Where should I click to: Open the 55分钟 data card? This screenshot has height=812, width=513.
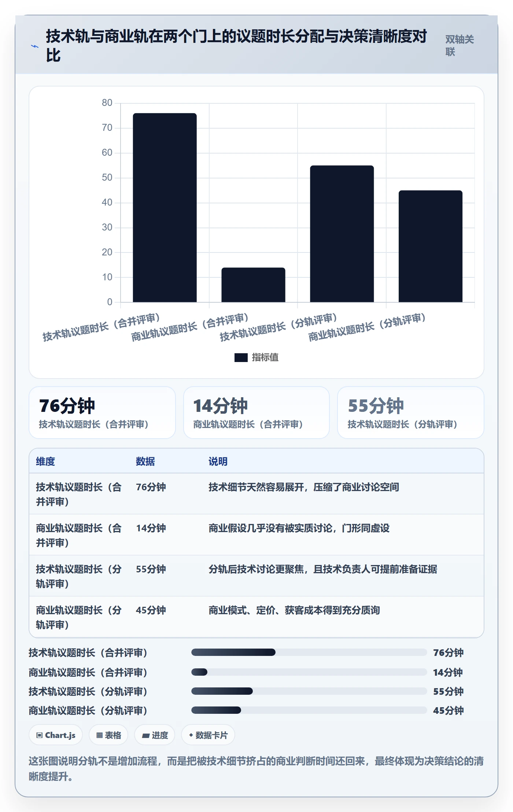coord(411,413)
